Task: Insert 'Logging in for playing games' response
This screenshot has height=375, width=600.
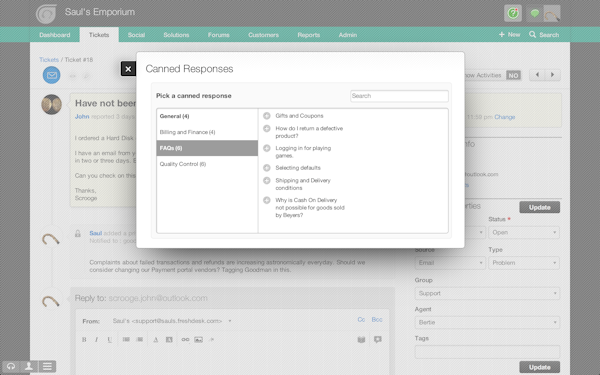Action: point(267,148)
